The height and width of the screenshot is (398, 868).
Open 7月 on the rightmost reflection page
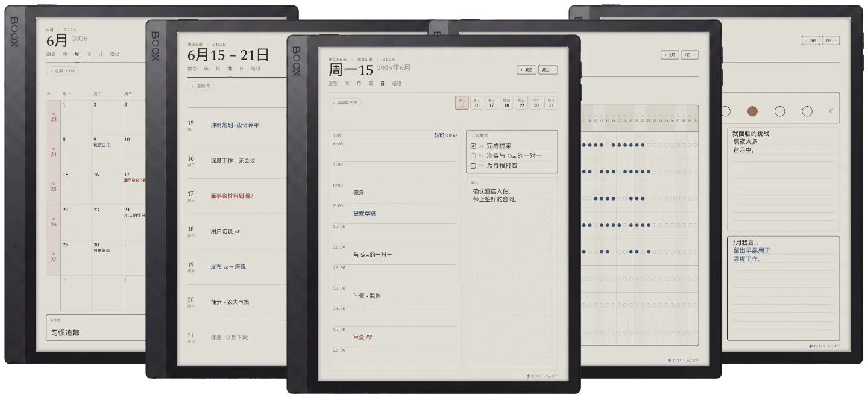(831, 40)
